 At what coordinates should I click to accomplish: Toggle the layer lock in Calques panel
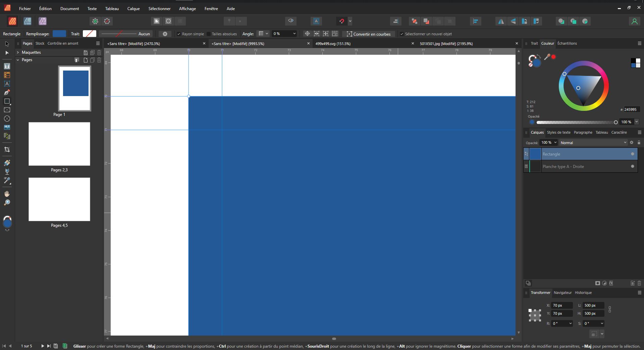[639, 142]
